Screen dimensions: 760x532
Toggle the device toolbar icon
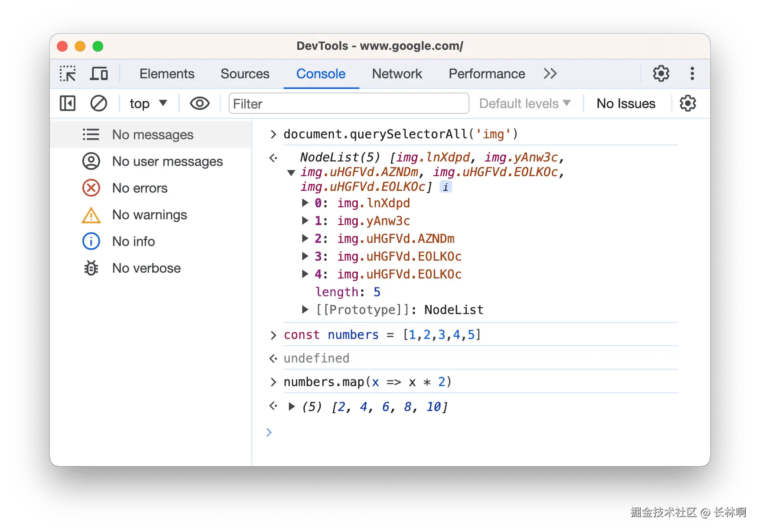click(99, 73)
